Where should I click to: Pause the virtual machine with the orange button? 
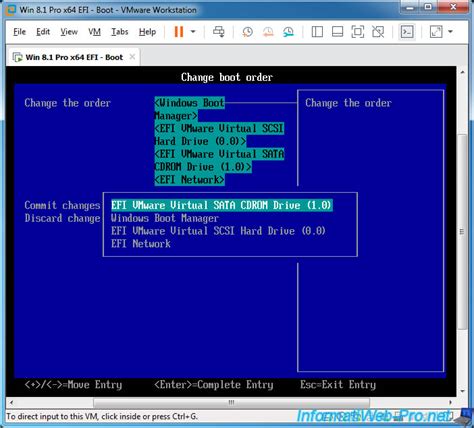coord(179,32)
